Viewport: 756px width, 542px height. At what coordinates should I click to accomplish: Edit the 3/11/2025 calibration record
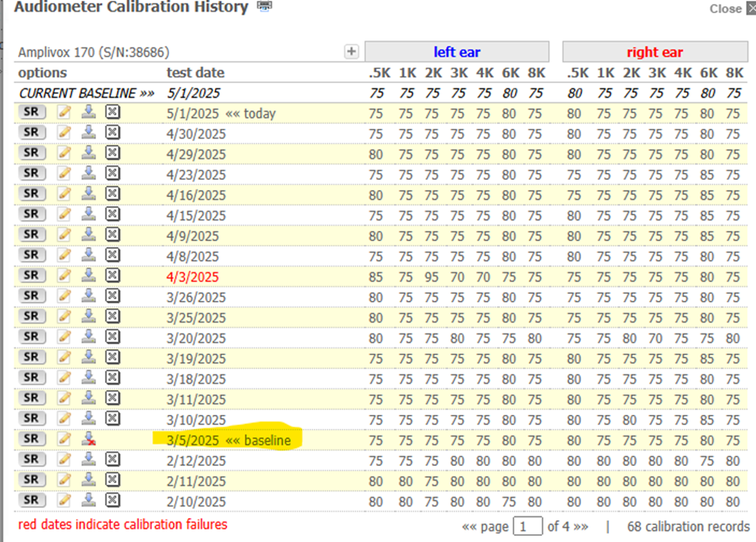[x=65, y=398]
